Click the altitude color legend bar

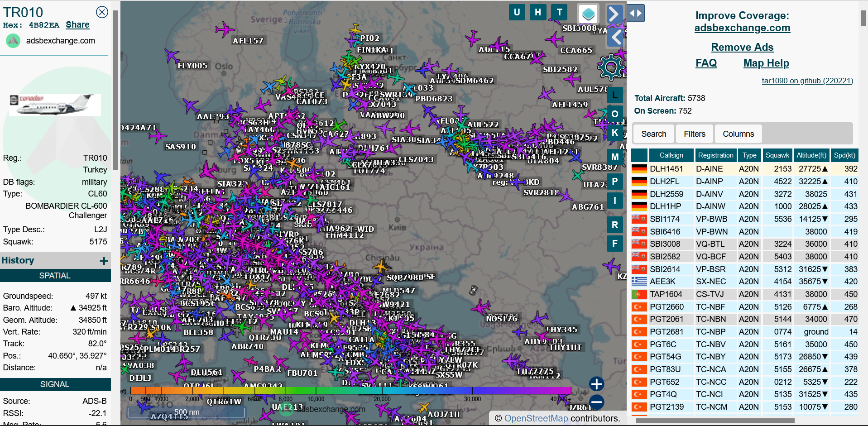click(x=351, y=390)
